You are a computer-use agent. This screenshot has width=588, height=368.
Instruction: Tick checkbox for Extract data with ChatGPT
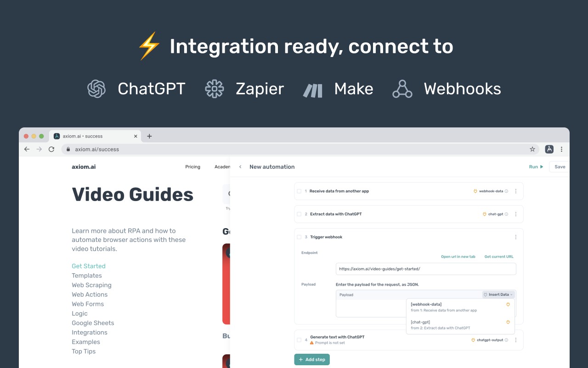click(299, 214)
